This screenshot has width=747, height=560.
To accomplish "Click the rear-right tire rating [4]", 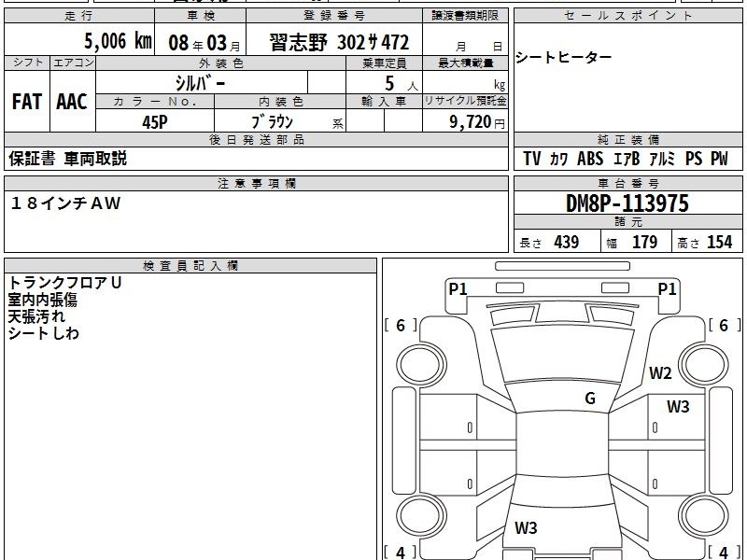I will click(724, 553).
